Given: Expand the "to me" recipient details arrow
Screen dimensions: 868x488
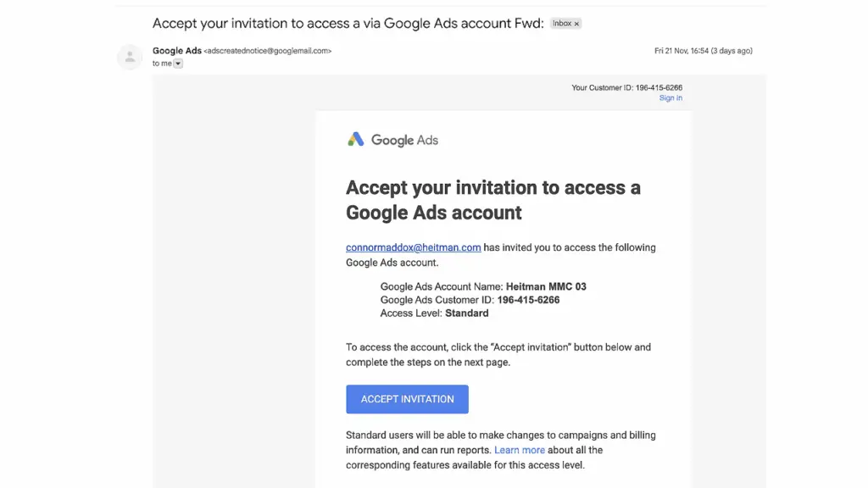Looking at the screenshot, I should tap(178, 64).
